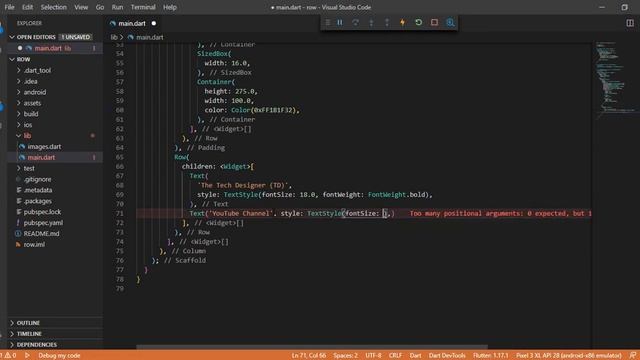Select the Pixel 3 XL emulator device
Viewport: 640px width, 360px height.
[569, 356]
